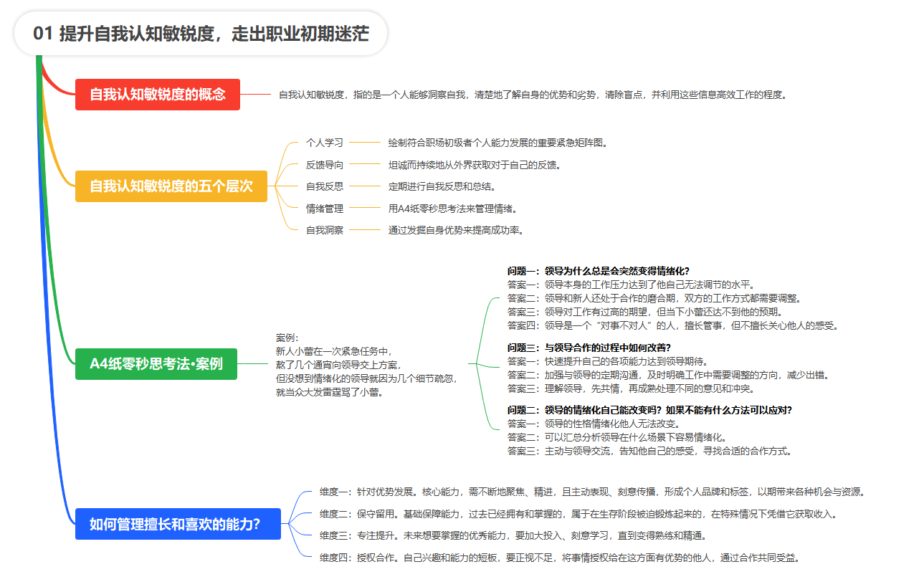The width and height of the screenshot is (924, 587).
Task: Select the root topic titled 01 提升自我认知敏锐度
Action: point(201,34)
